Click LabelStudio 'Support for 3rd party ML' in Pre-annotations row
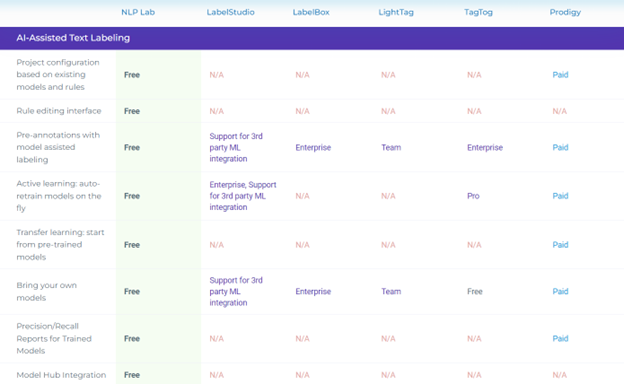This screenshot has width=624, height=384. 236,147
